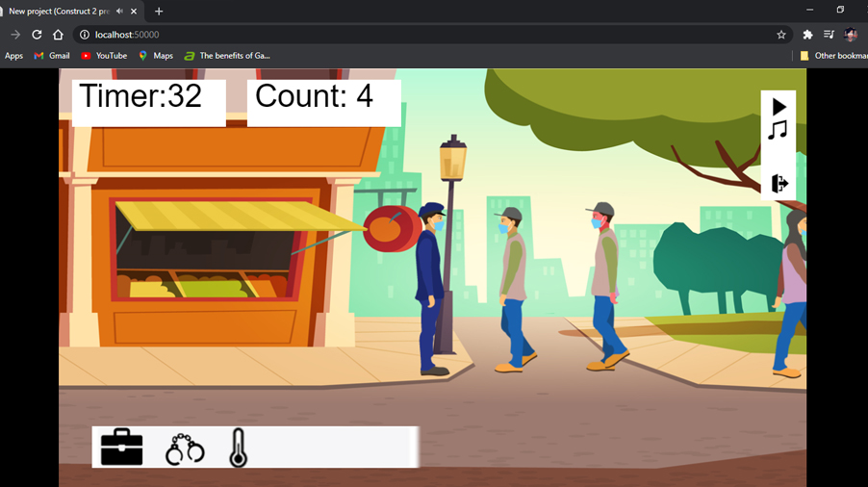
Task: Open a new browser tab
Action: [159, 12]
